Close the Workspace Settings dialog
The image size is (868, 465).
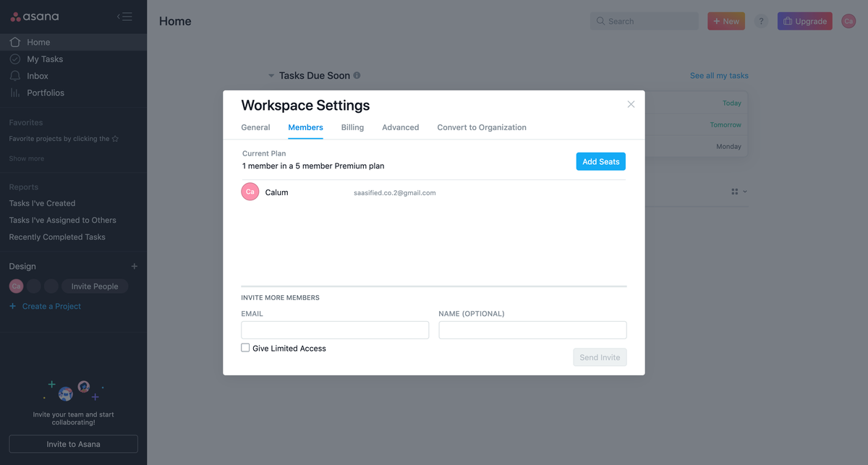[x=631, y=104]
